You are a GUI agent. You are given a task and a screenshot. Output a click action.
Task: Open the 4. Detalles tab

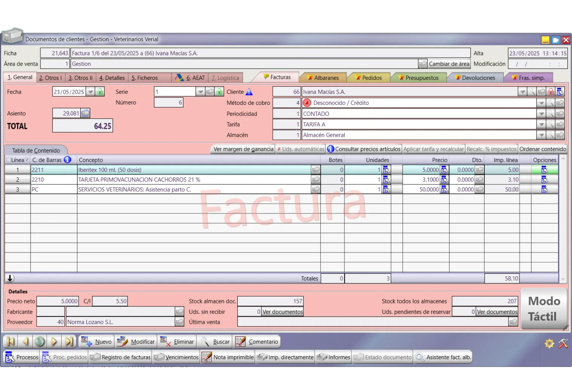pos(112,78)
